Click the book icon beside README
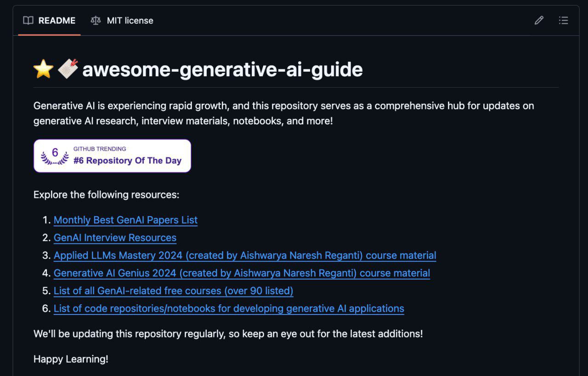This screenshot has height=376, width=588. tap(28, 20)
